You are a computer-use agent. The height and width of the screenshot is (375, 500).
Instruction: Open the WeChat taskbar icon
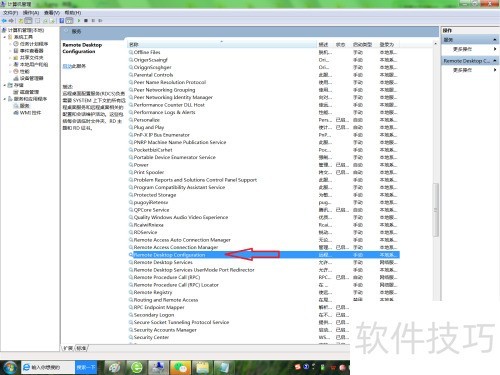point(180,367)
